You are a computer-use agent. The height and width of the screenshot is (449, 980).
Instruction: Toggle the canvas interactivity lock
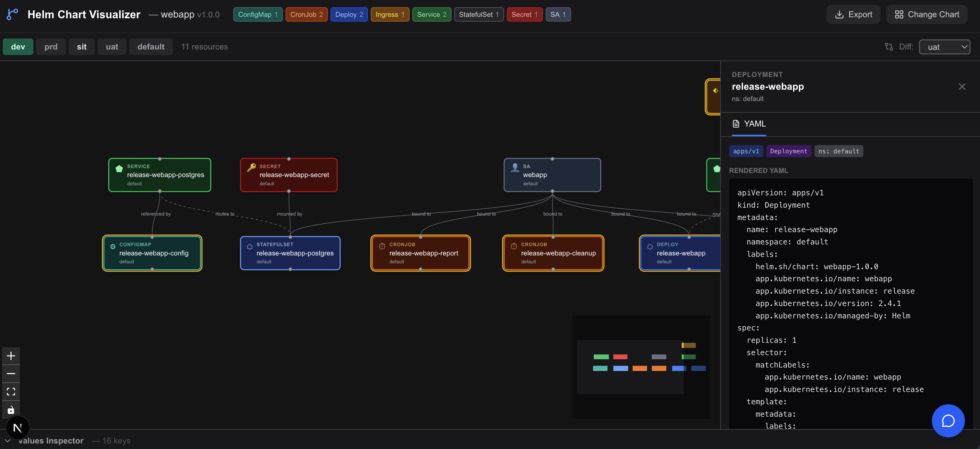(x=11, y=409)
